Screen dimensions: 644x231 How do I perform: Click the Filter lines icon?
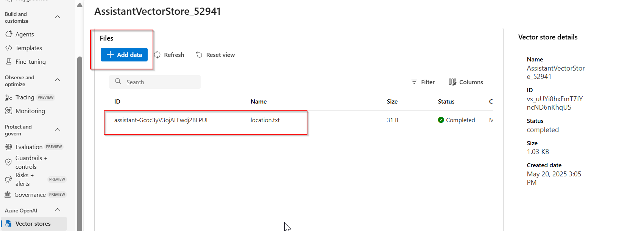(x=414, y=82)
